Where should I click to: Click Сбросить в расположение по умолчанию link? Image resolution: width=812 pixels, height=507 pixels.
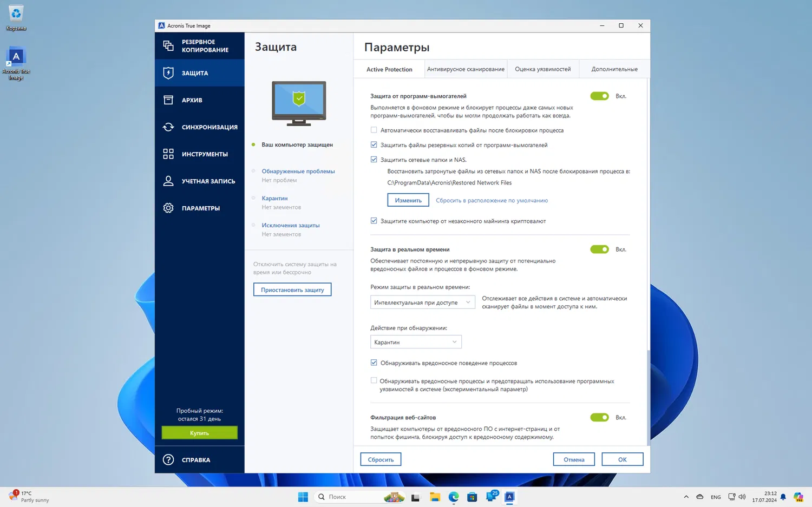492,201
